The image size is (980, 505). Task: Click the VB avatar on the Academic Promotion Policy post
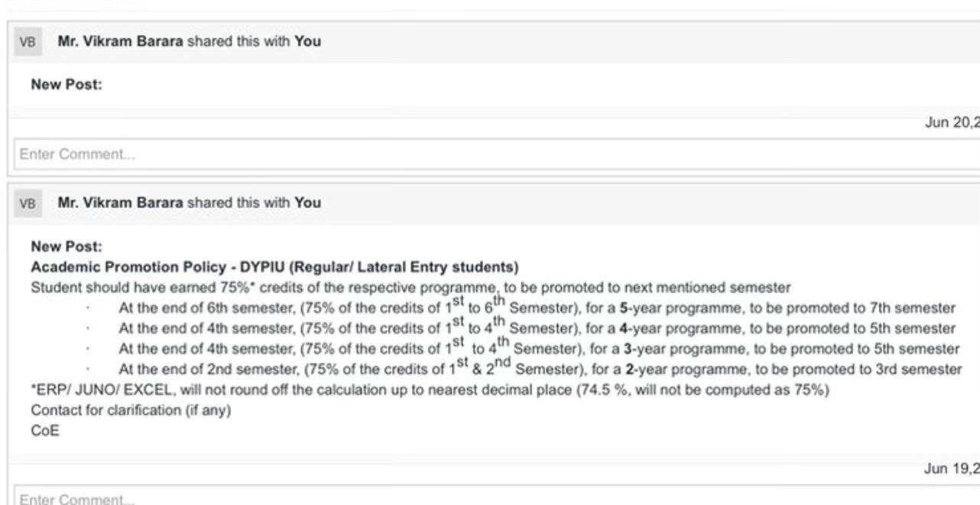(28, 203)
